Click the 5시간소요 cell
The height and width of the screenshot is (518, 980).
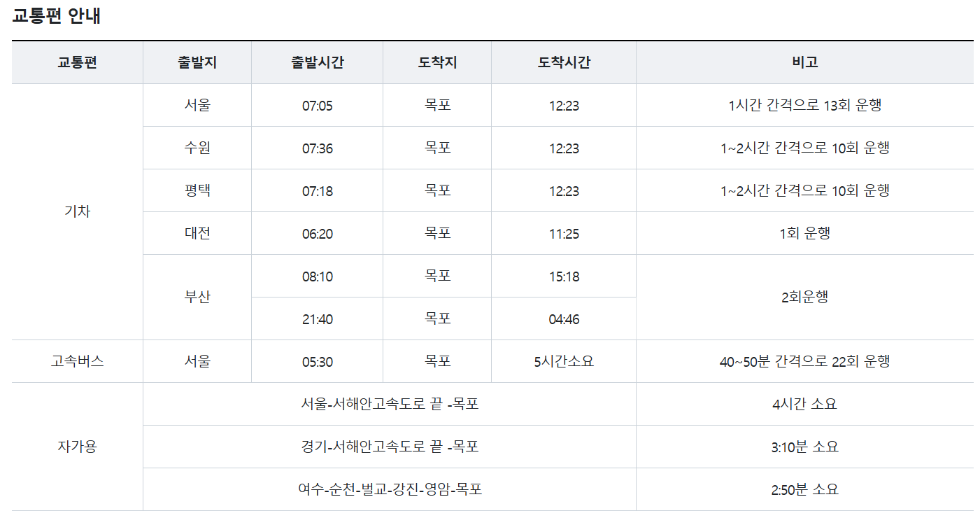(564, 362)
